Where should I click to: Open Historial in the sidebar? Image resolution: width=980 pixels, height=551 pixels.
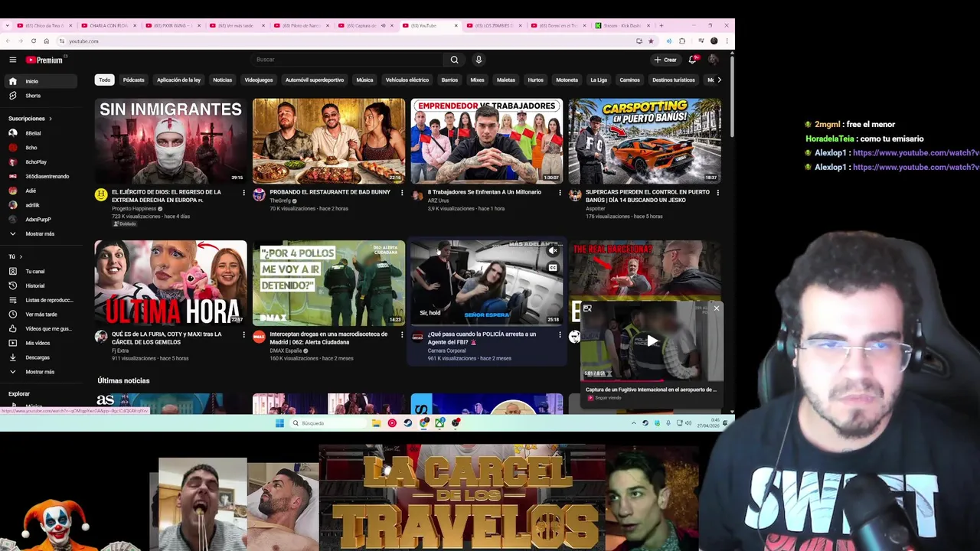pos(39,285)
